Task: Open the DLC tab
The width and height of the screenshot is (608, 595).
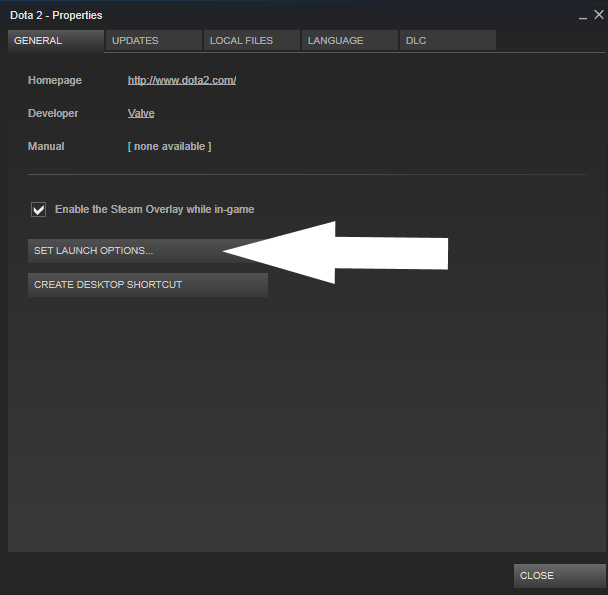Action: coord(447,41)
